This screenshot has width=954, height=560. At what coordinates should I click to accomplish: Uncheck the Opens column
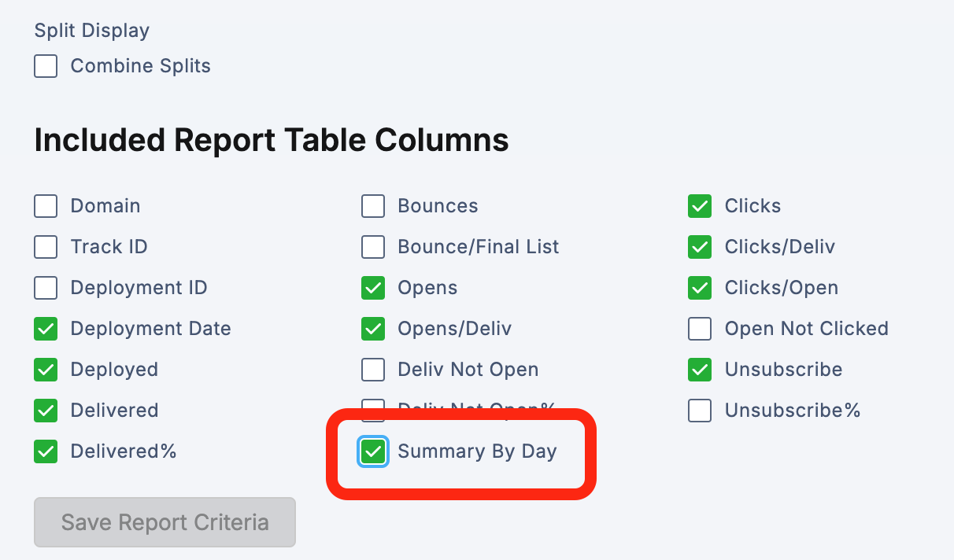pos(373,288)
